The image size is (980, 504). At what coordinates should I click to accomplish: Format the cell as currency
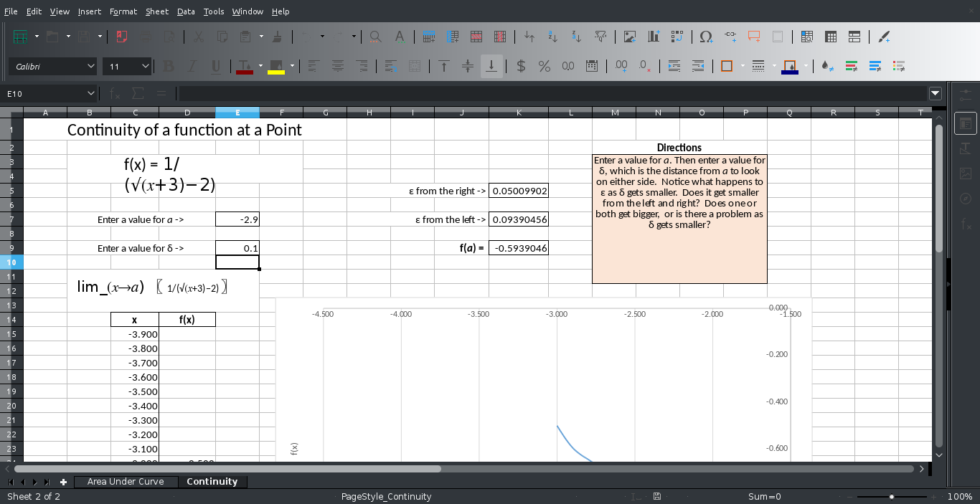click(521, 67)
